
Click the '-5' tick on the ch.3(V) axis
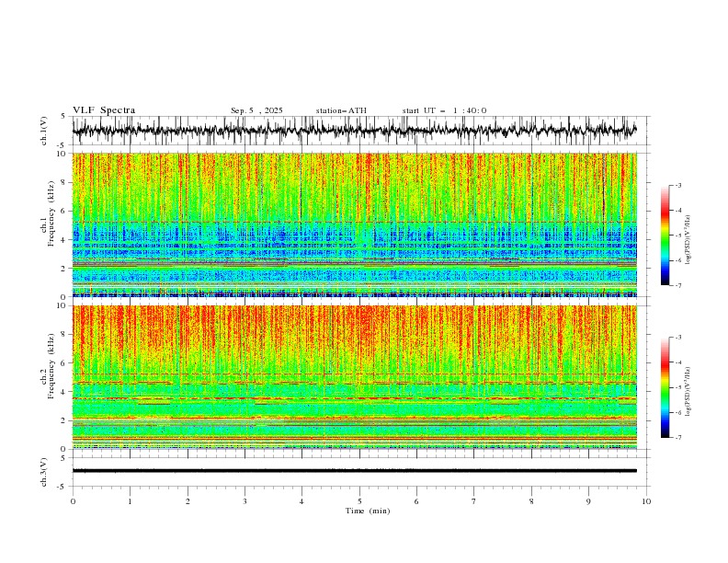coord(62,487)
